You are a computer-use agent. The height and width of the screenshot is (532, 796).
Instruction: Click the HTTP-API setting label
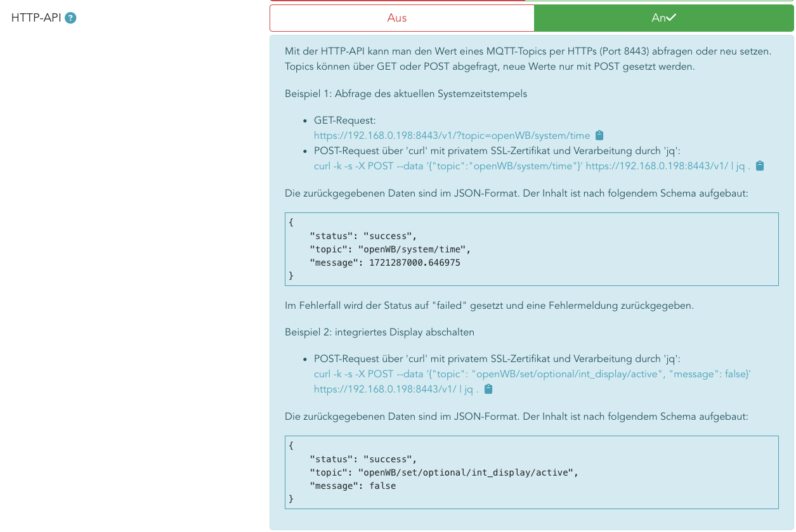pyautogui.click(x=36, y=18)
